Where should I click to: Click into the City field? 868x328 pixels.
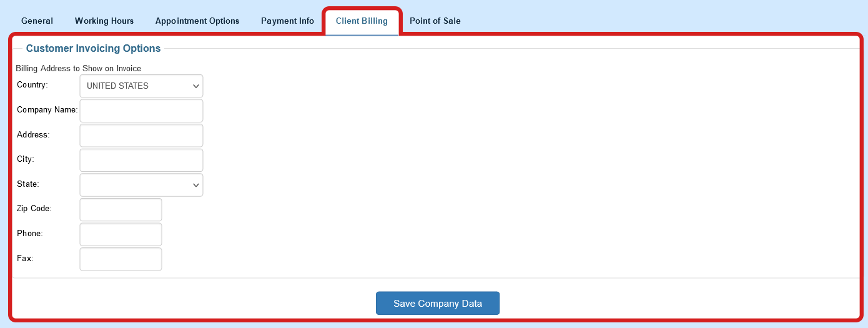(142, 160)
